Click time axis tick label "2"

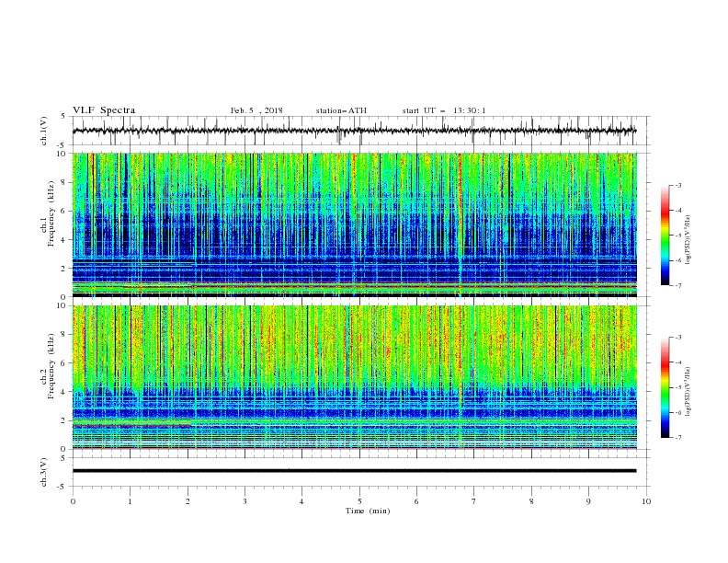pos(188,501)
